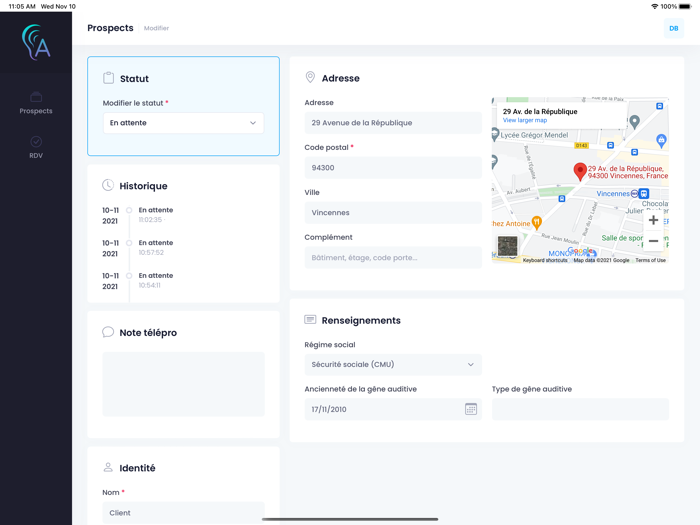The image size is (700, 525).
Task: Type in the Note télépro text area
Action: [183, 384]
